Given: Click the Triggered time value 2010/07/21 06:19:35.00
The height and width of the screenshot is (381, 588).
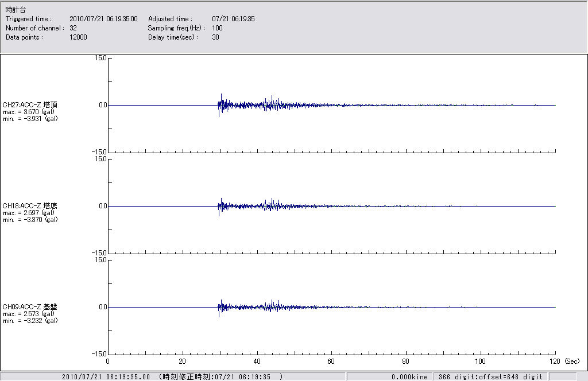Looking at the screenshot, I should coord(107,19).
